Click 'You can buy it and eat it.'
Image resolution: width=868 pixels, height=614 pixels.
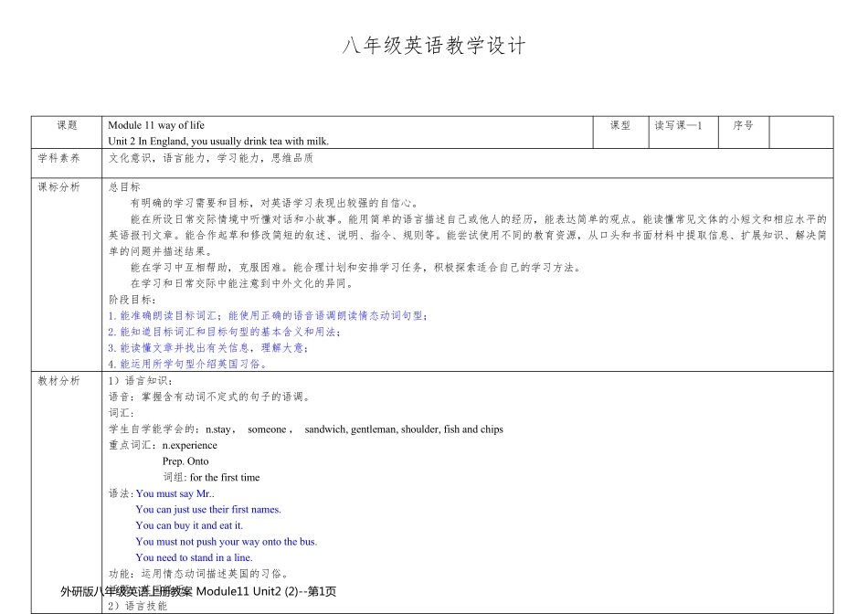click(189, 525)
